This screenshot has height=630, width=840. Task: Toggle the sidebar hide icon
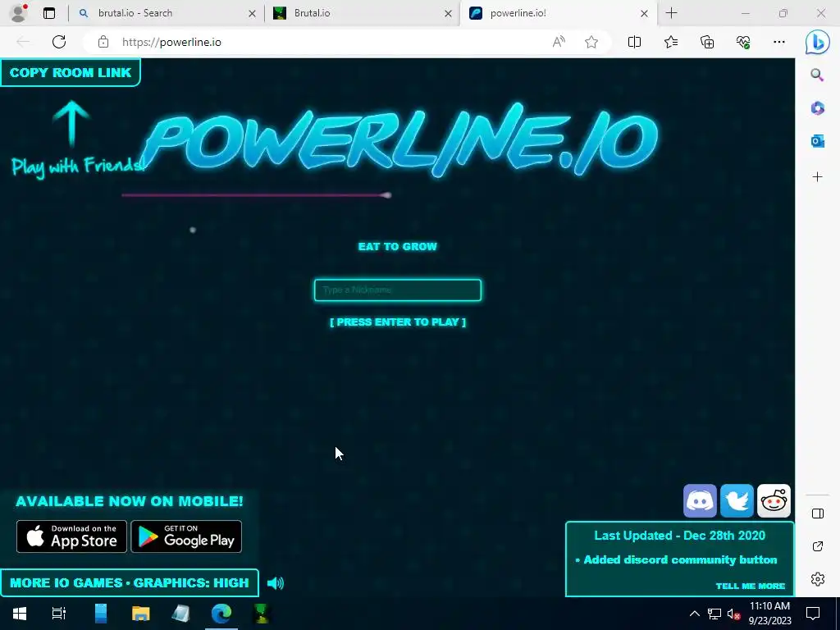point(818,514)
